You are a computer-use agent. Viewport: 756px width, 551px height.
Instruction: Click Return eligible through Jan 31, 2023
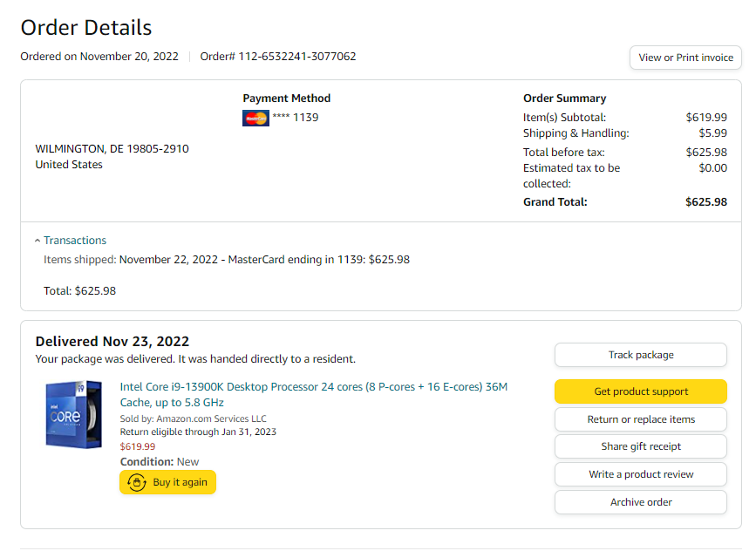[x=198, y=432]
